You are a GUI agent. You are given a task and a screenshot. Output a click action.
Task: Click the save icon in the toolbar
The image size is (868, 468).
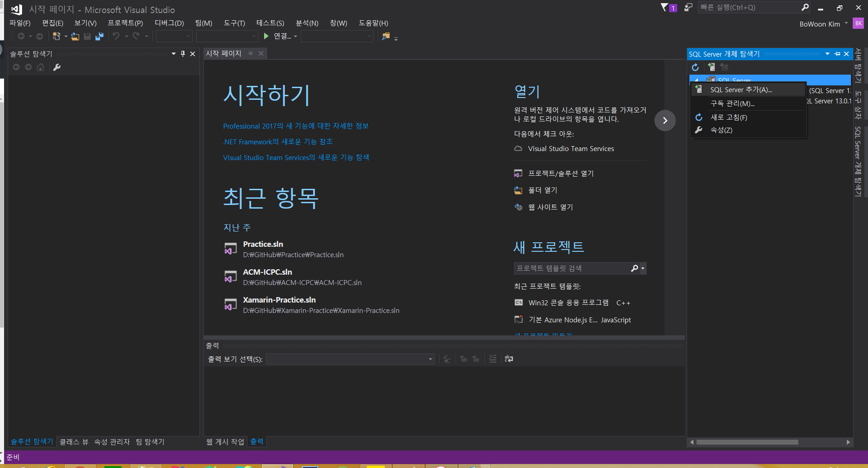click(x=87, y=36)
